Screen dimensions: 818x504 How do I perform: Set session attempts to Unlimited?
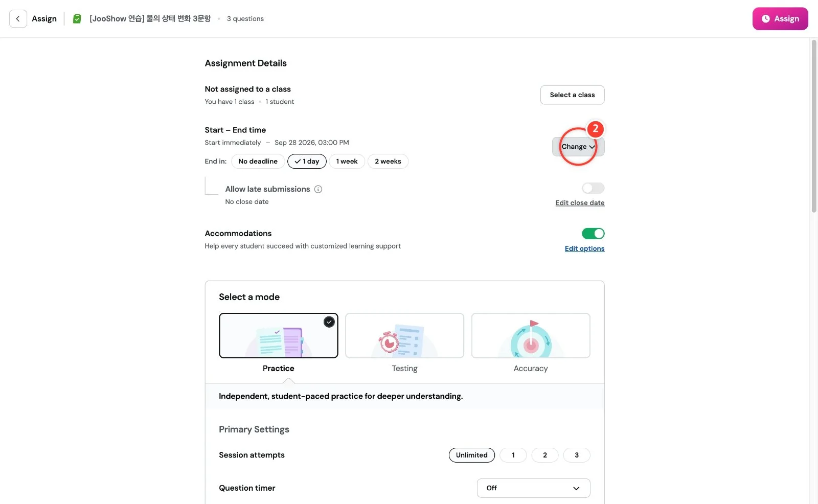471,455
